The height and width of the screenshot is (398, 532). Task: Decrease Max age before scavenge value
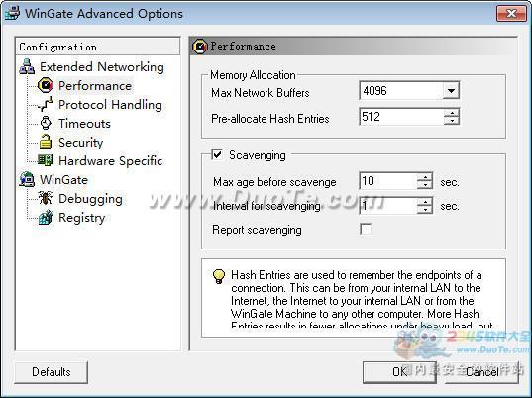[x=425, y=185]
